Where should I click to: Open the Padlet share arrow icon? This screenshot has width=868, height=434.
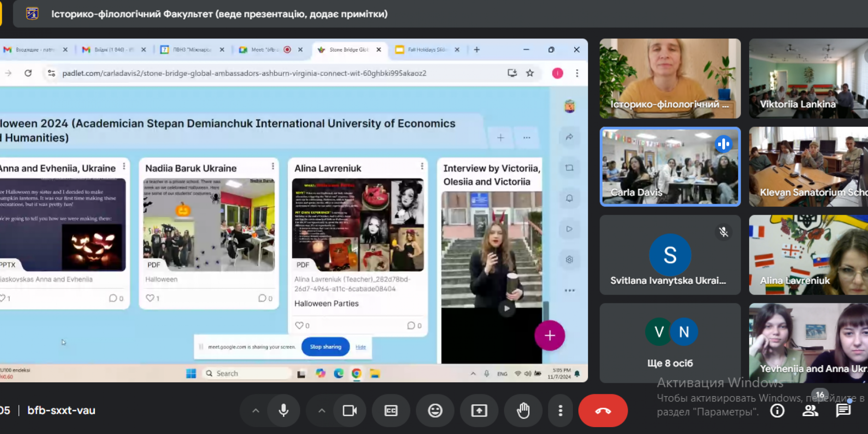(569, 137)
